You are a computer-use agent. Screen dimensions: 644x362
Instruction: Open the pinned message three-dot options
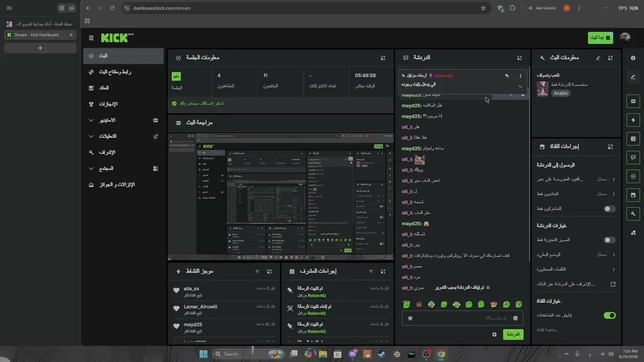[x=520, y=76]
